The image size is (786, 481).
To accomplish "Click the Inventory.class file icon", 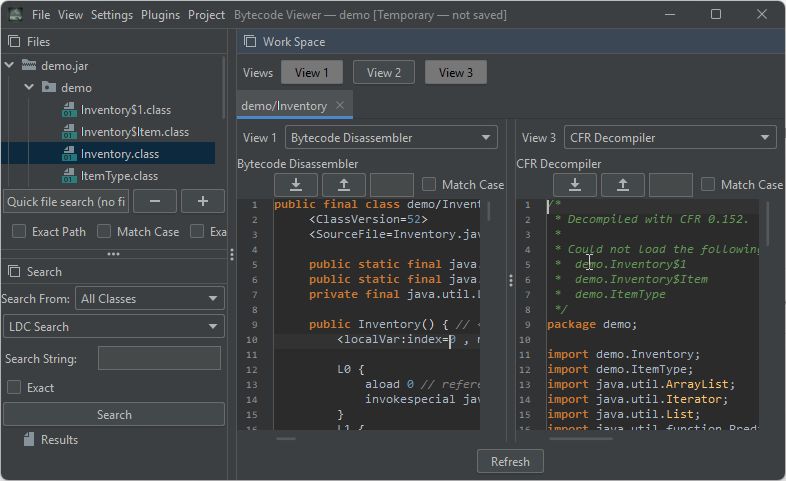I will [69, 154].
